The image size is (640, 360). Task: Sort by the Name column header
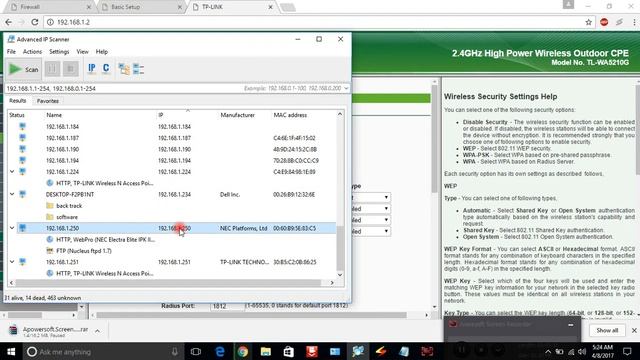click(54, 115)
